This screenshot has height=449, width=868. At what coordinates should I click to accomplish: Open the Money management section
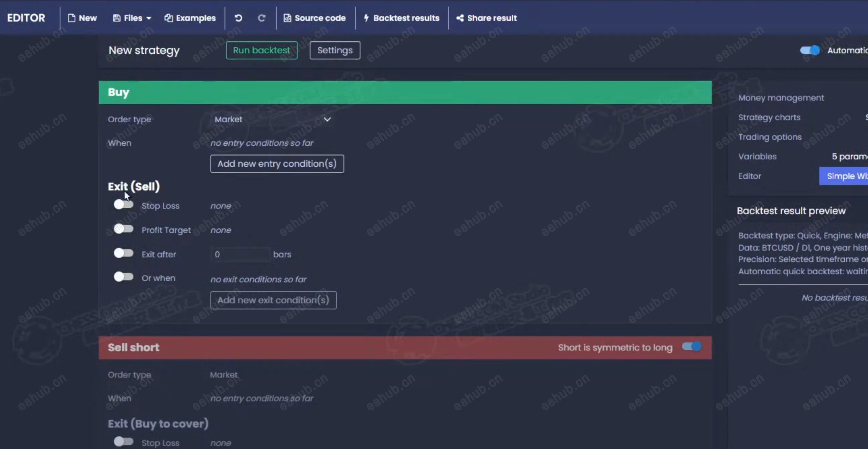click(781, 98)
